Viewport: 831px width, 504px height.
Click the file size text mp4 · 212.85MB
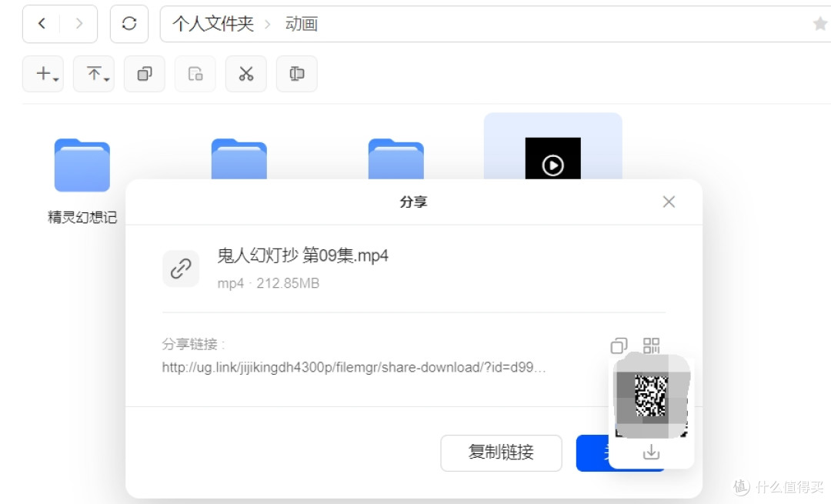pyautogui.click(x=269, y=283)
